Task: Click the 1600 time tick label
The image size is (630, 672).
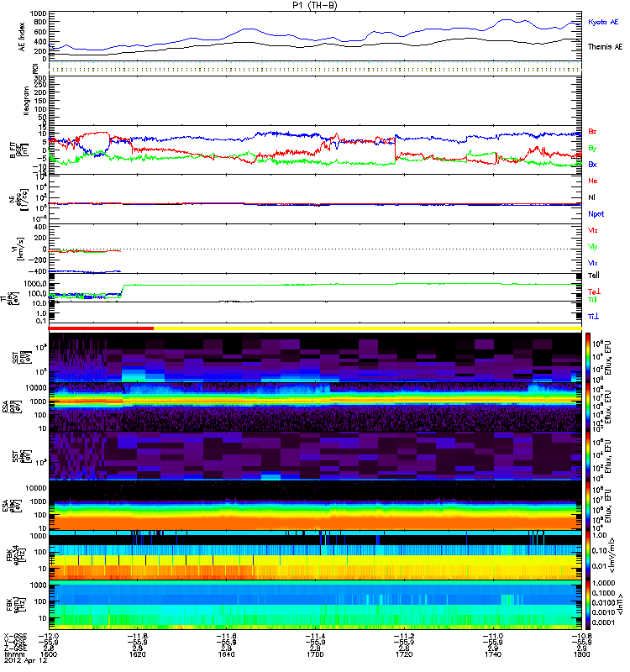Action: pos(49,654)
